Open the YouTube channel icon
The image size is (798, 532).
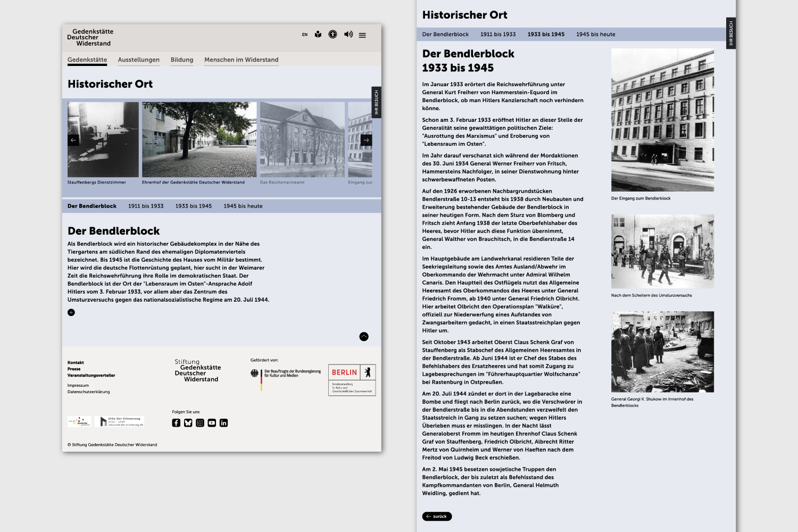click(212, 423)
